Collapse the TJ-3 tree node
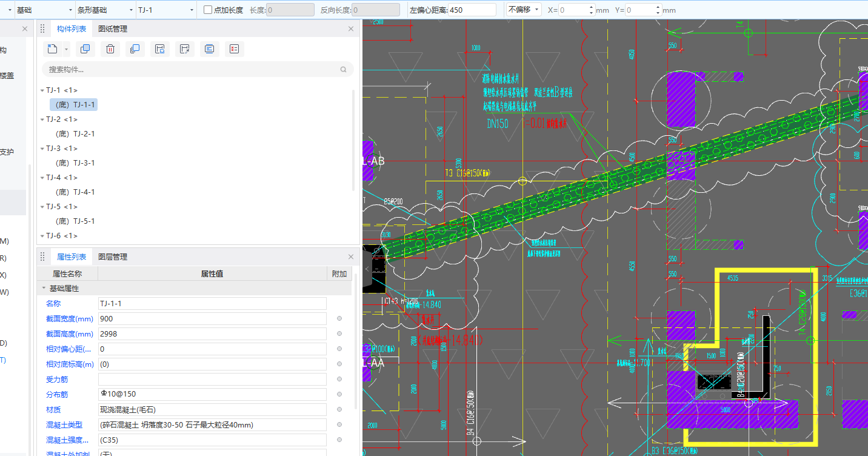 (42, 149)
